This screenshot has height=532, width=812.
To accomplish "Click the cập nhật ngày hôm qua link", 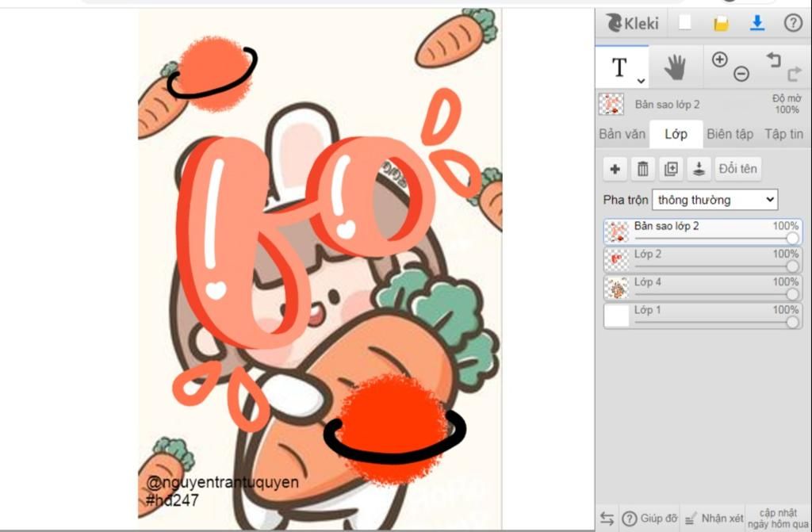I will tap(778, 519).
